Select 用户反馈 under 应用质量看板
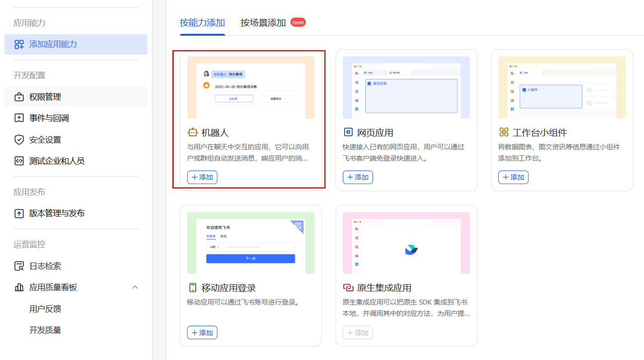 pos(45,309)
